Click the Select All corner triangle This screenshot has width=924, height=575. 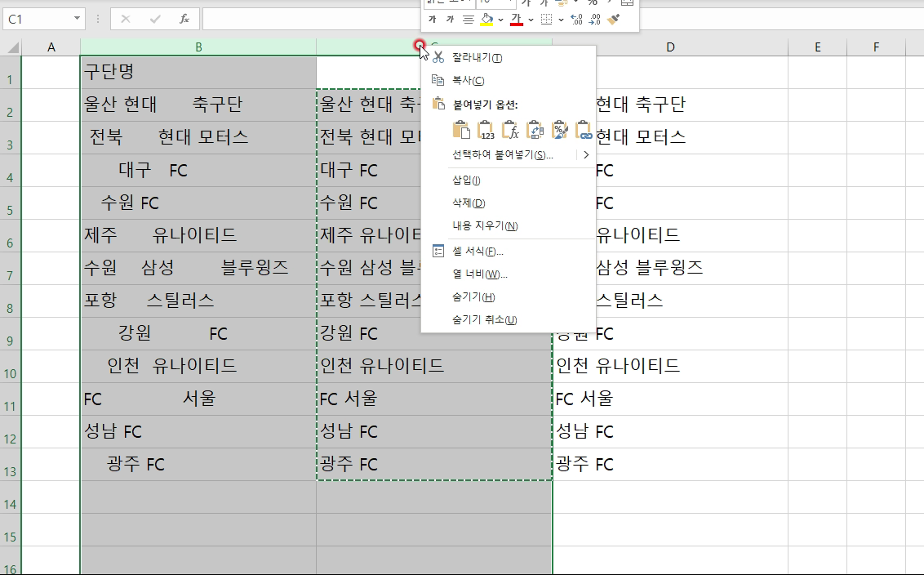(11, 47)
